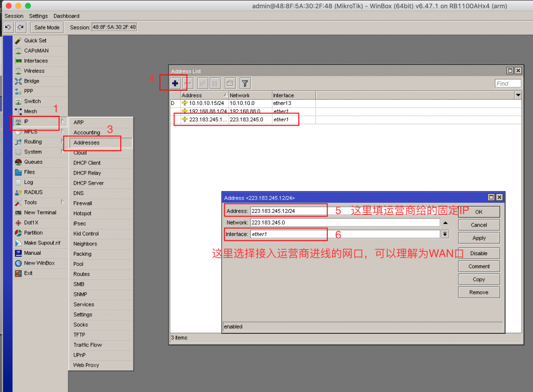Click the undo arrow icon in toolbar
This screenshot has width=533, height=392.
click(x=8, y=27)
